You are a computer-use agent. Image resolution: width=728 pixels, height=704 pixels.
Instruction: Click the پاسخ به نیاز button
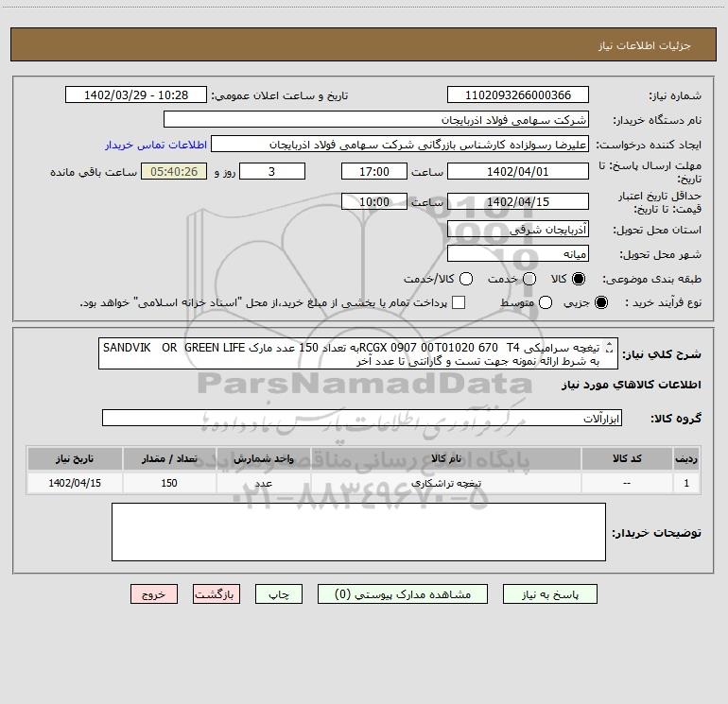[x=549, y=594]
